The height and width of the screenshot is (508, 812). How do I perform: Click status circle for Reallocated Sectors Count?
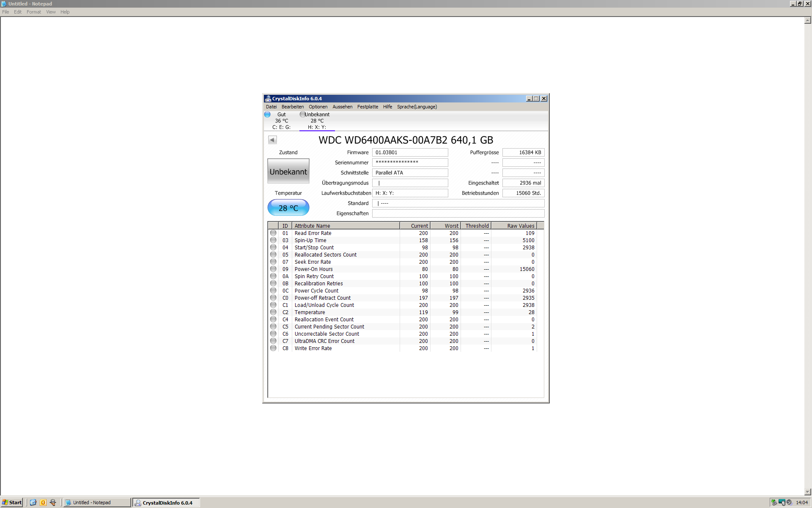(273, 254)
